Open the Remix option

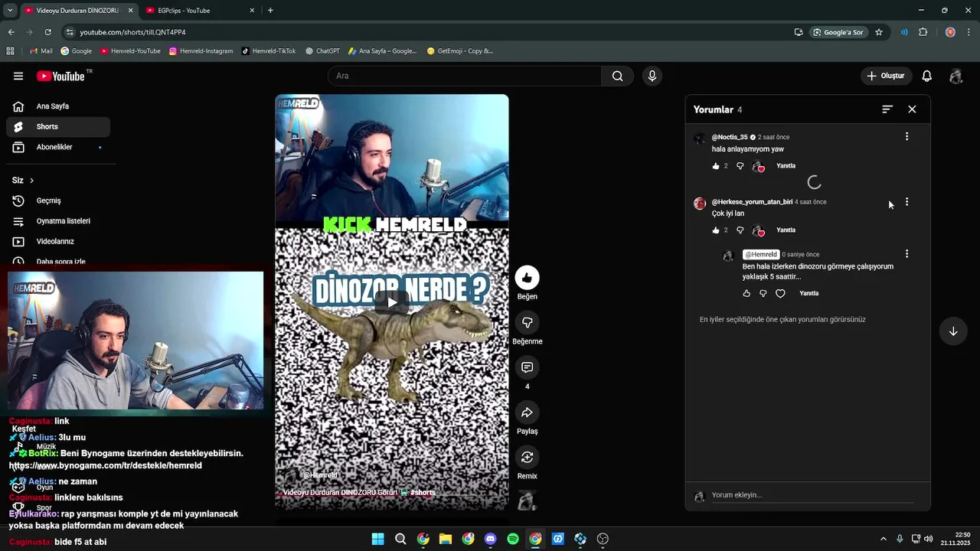tap(527, 457)
